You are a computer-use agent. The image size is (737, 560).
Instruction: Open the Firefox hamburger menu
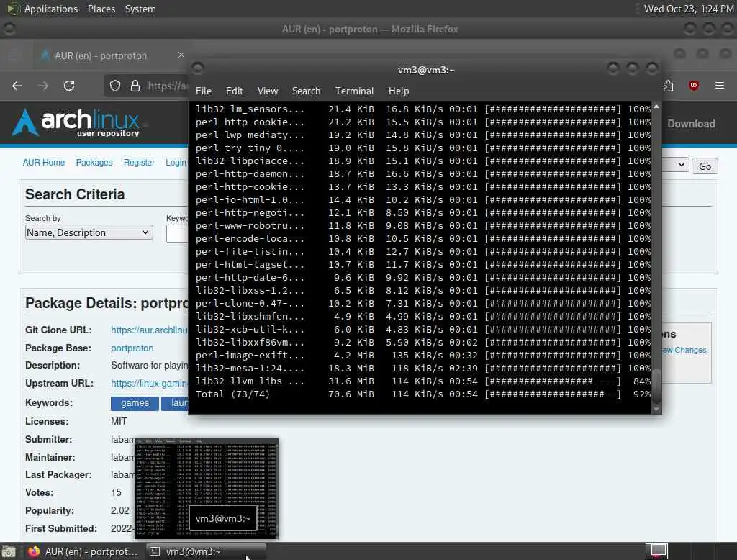click(719, 86)
